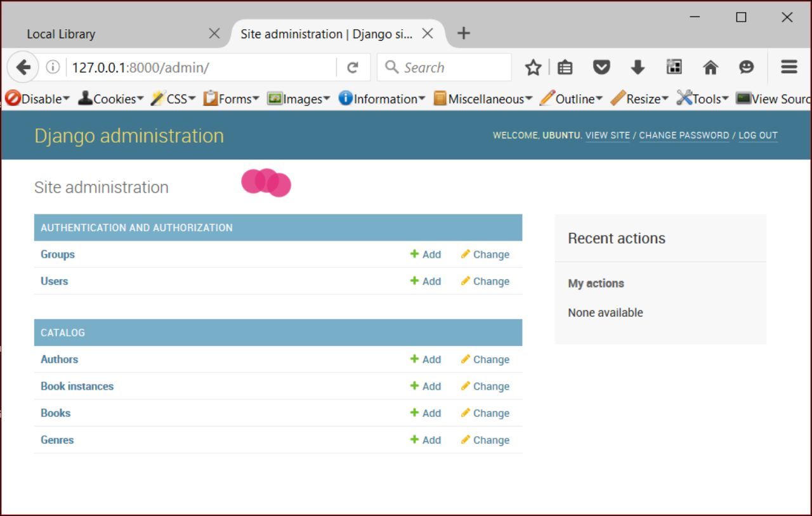This screenshot has height=516, width=812.
Task: Open the Cookies developer menu
Action: tap(111, 99)
